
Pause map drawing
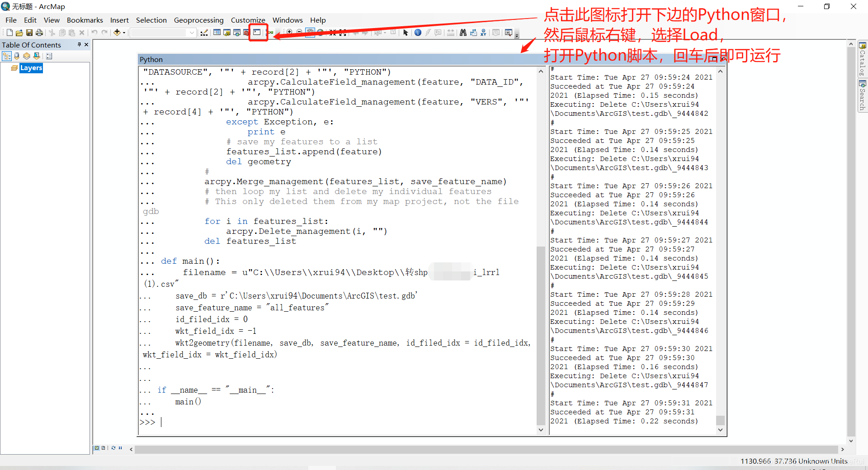pos(120,448)
